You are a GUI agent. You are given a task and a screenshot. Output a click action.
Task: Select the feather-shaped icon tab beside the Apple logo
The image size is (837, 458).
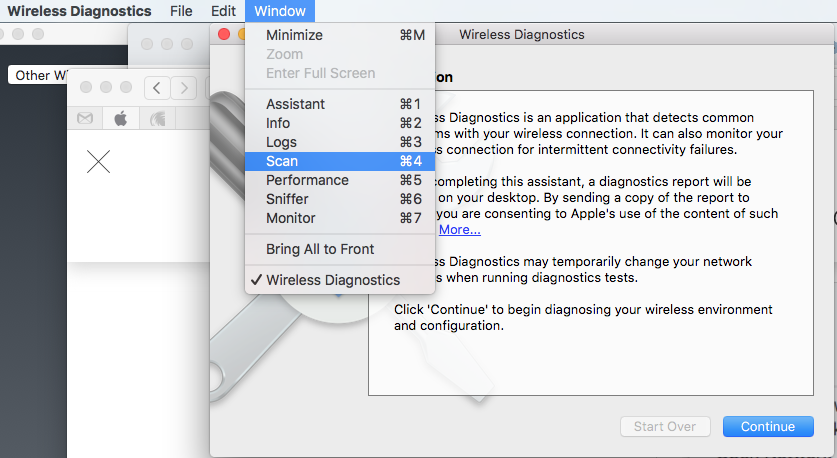tap(157, 118)
